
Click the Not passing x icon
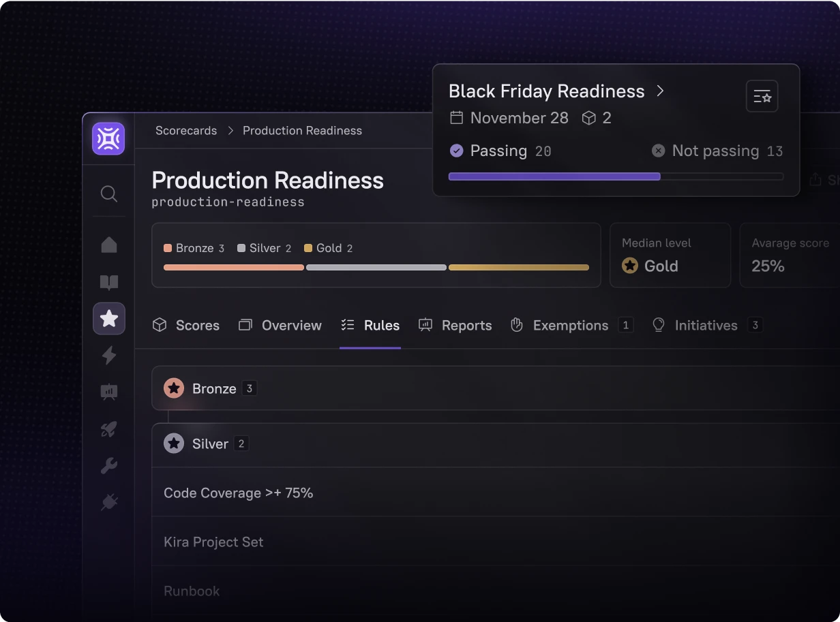(658, 151)
